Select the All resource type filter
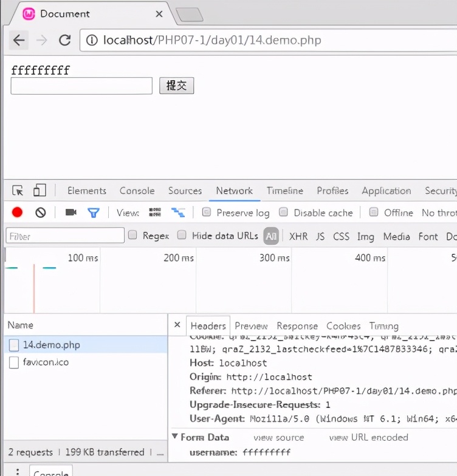Viewport: 457px width, 476px height. [271, 236]
